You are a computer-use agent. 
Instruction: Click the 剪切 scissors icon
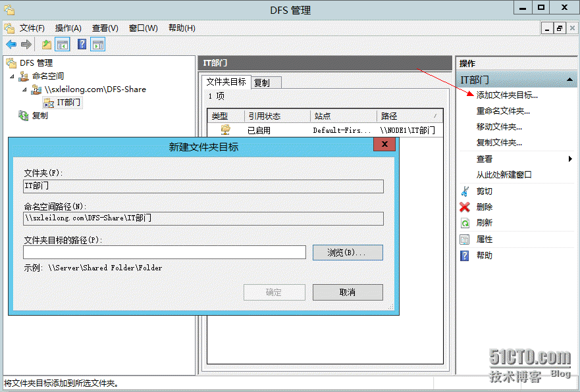tap(465, 191)
